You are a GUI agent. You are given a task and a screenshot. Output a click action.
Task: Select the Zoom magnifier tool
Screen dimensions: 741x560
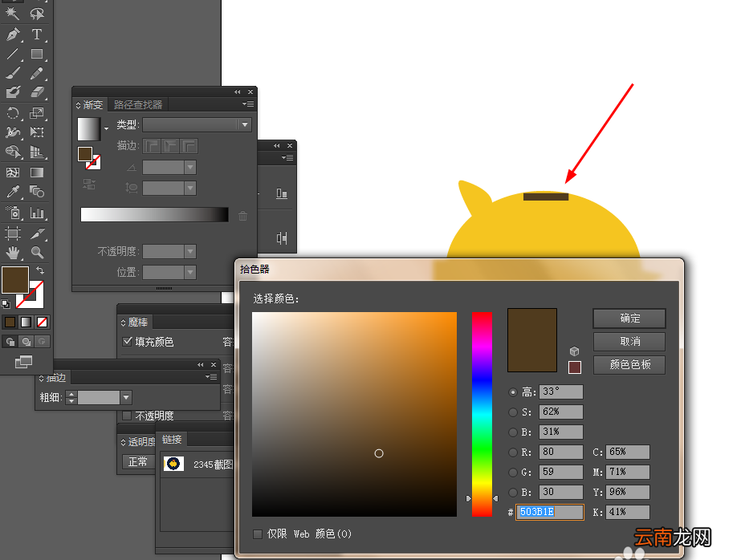38,253
